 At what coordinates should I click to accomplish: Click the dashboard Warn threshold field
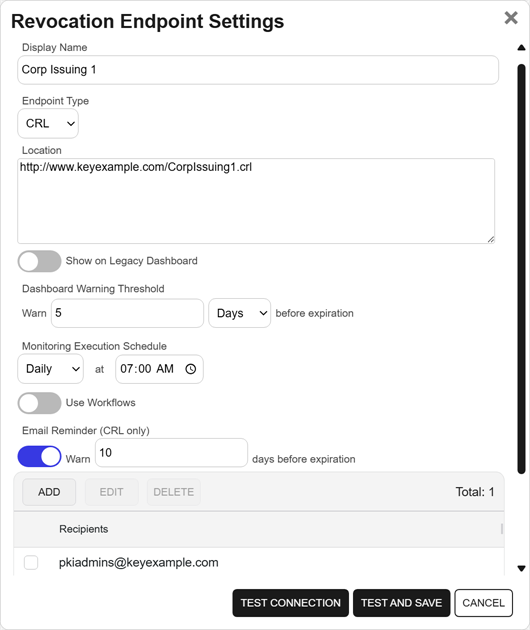tap(127, 313)
